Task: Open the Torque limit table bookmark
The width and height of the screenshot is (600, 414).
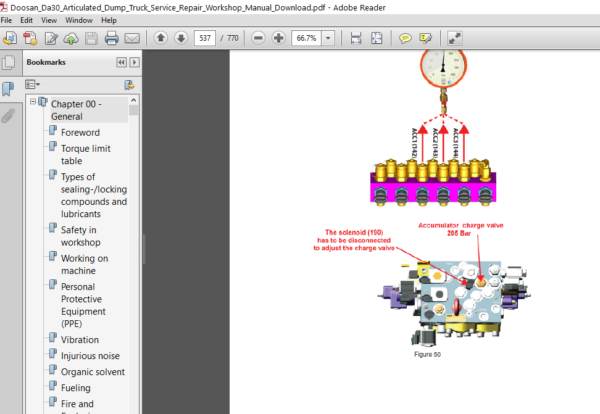Action: (x=86, y=155)
